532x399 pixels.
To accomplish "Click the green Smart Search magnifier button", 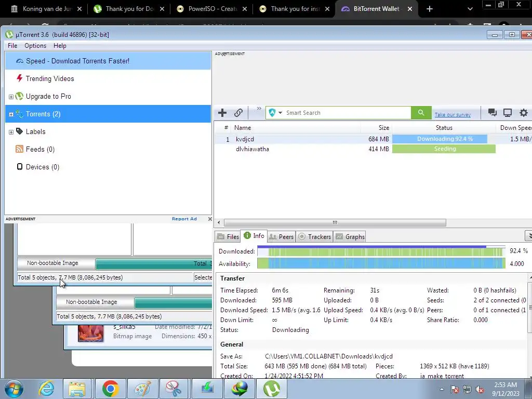I will click(421, 113).
